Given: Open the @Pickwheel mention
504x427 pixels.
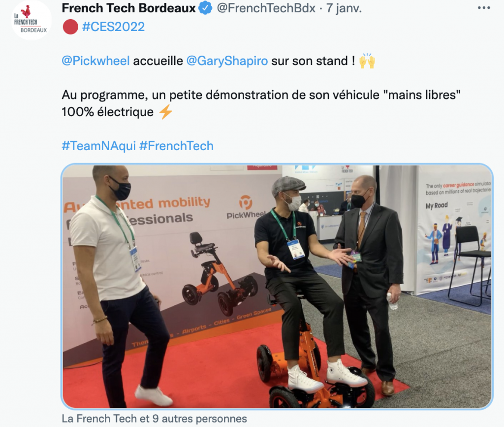Looking at the screenshot, I should [96, 61].
